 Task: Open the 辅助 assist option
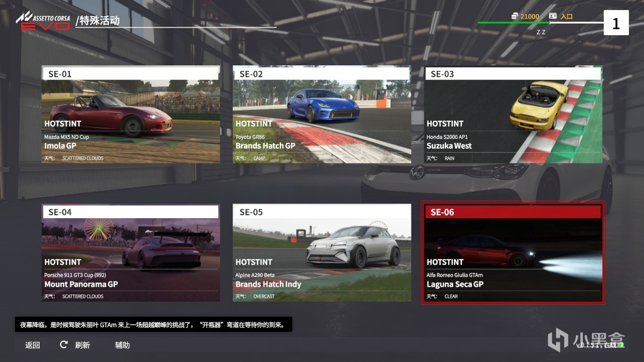coord(122,345)
